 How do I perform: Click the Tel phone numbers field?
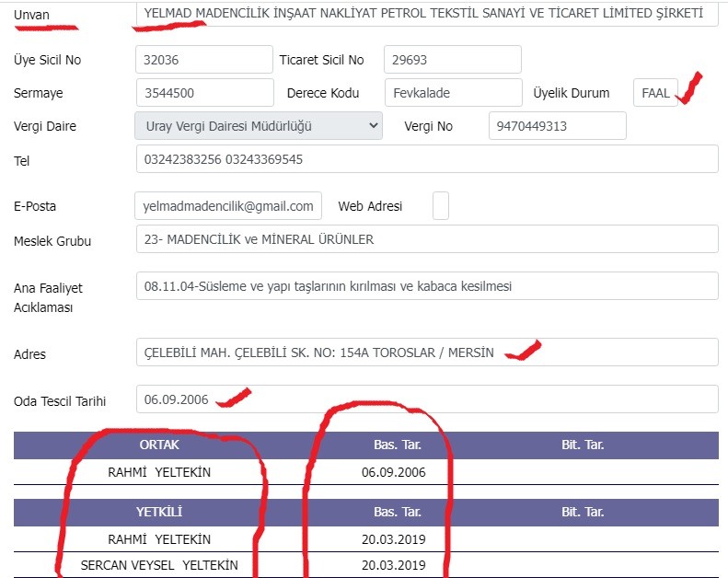pyautogui.click(x=427, y=159)
